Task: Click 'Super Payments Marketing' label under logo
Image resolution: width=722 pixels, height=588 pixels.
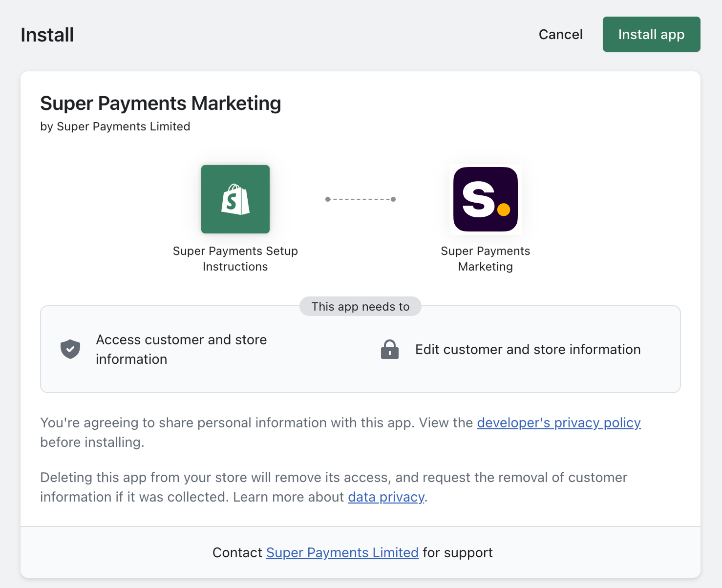Action: [x=486, y=259]
